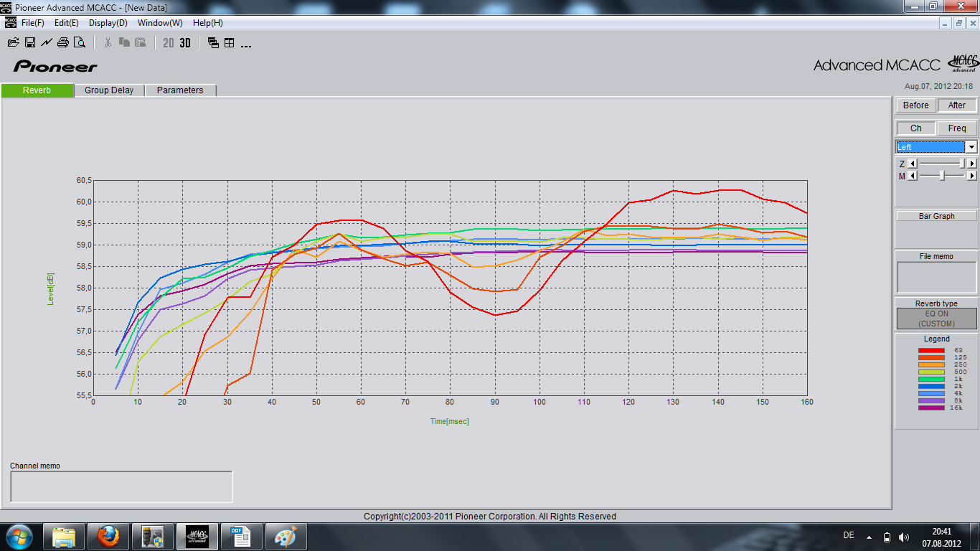
Task: Open the Parameters tab
Action: tap(180, 90)
